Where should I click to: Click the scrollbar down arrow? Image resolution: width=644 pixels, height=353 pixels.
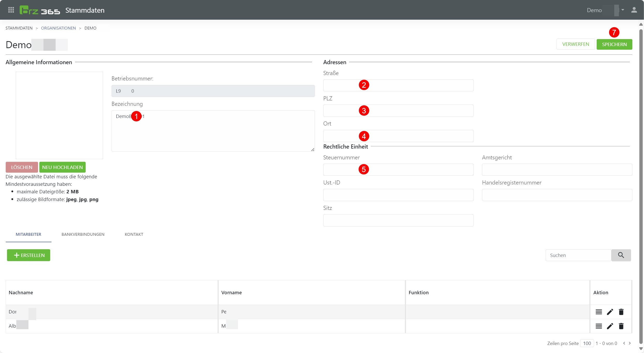(641, 349)
